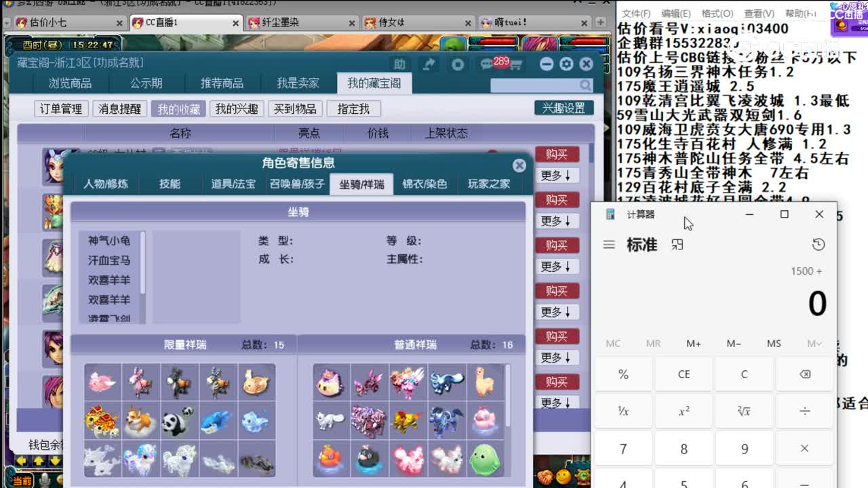Toggle the 消息提醒 filter button

(x=120, y=109)
